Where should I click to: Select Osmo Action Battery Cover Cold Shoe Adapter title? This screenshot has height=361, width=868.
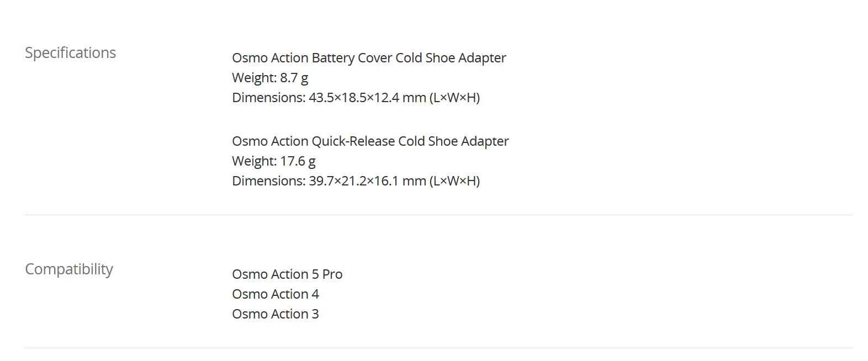(369, 58)
